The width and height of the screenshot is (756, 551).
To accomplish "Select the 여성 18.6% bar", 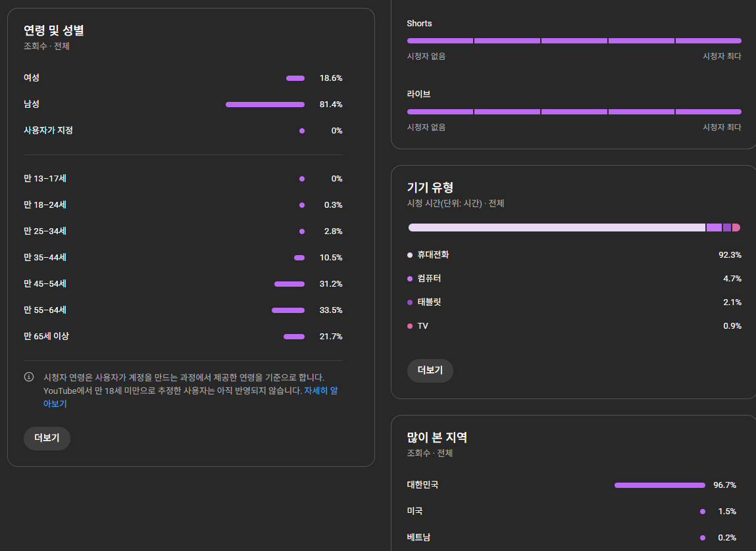I will (295, 78).
